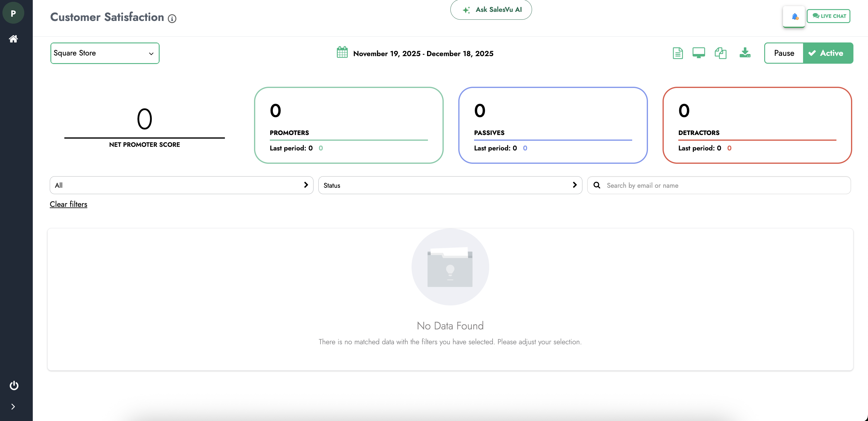Click the monitor display icon

(x=699, y=53)
